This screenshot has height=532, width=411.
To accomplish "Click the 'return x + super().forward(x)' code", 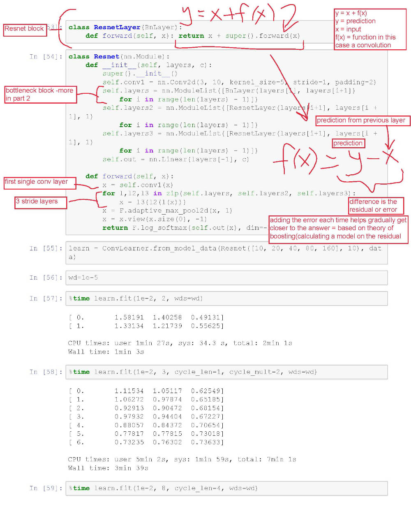I will [239, 36].
